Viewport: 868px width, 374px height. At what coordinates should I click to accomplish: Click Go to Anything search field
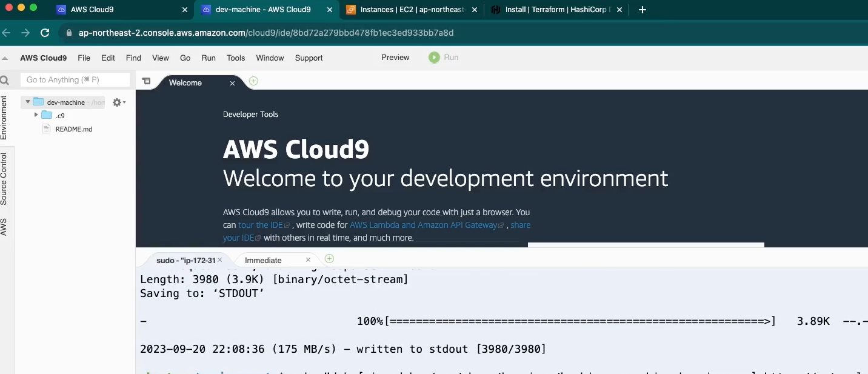pos(75,80)
